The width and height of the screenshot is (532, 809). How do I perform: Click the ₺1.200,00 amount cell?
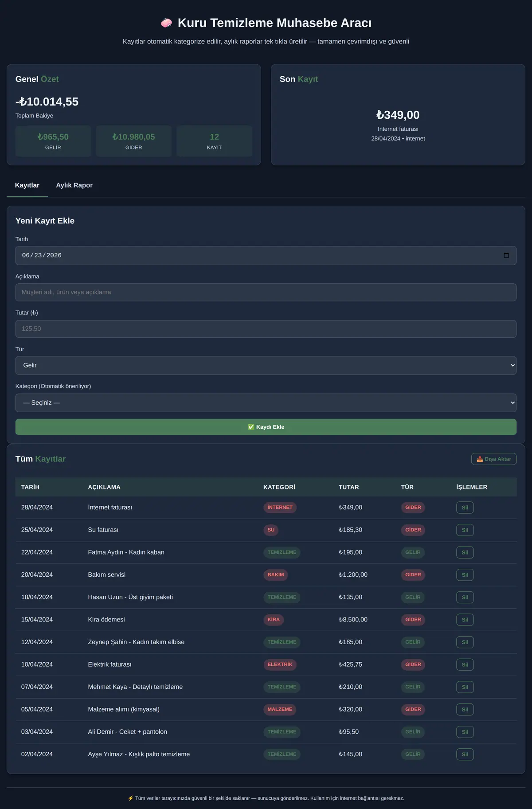click(x=353, y=575)
